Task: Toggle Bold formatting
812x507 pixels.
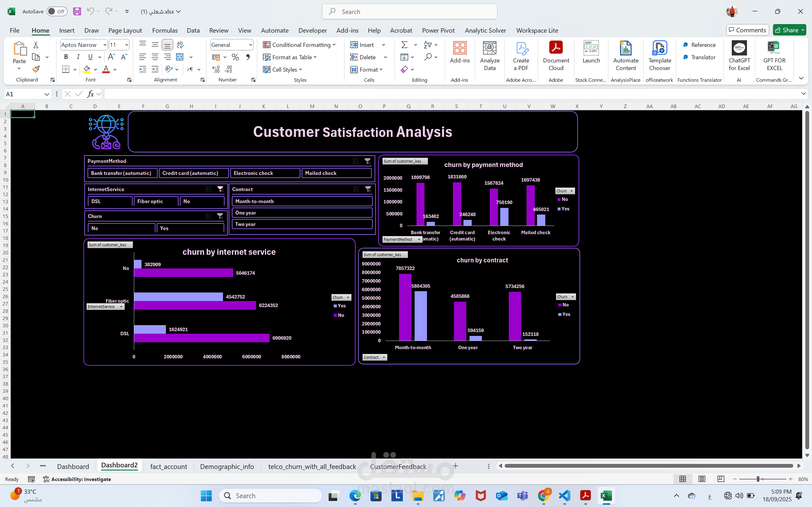Action: 66,57
